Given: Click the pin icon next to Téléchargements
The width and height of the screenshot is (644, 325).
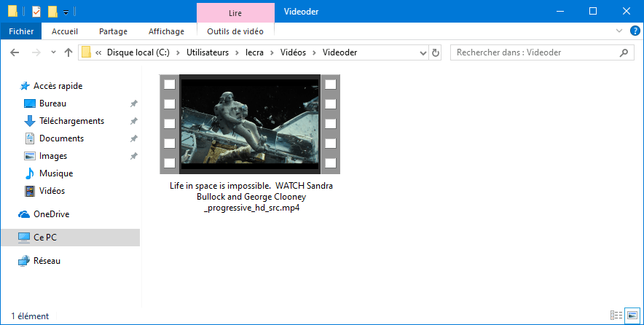Looking at the screenshot, I should tap(133, 121).
